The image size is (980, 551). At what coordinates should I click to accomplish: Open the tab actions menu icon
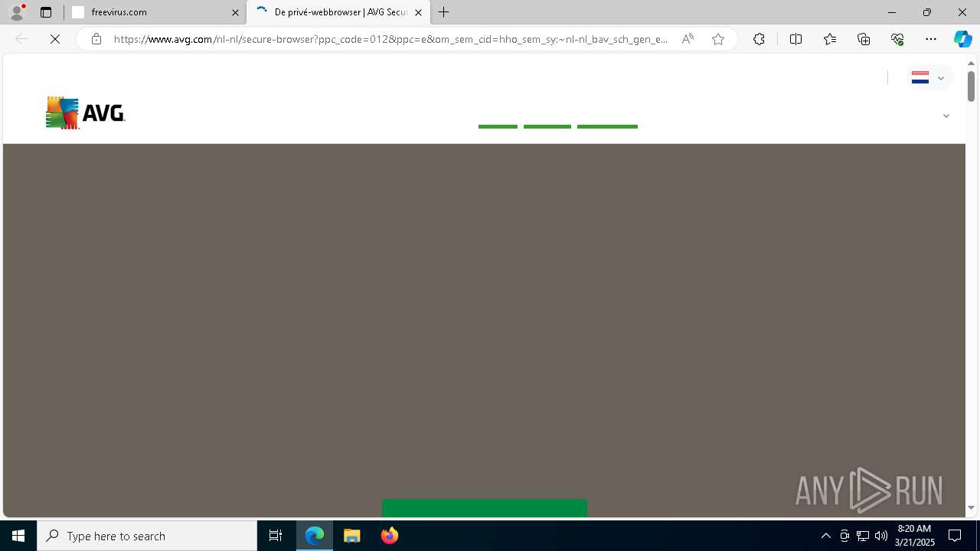coord(46,12)
